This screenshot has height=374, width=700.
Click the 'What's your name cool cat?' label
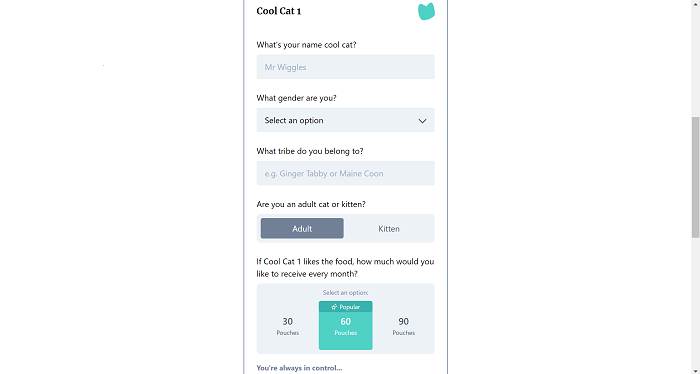(x=306, y=45)
